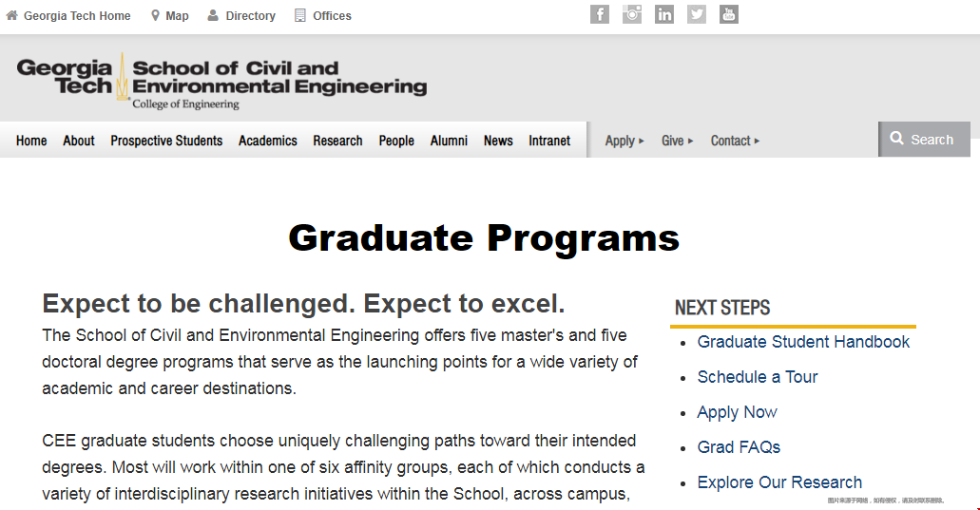Go to the Research menu item
The width and height of the screenshot is (980, 510).
coord(337,141)
